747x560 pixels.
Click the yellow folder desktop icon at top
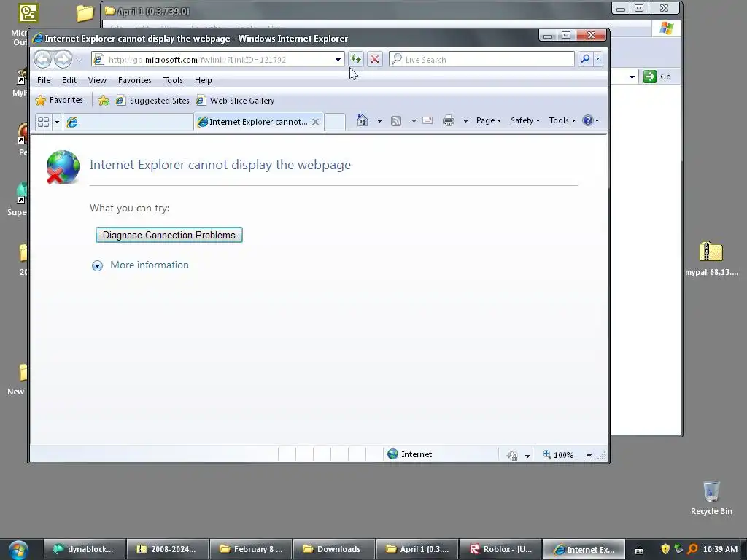pos(85,13)
